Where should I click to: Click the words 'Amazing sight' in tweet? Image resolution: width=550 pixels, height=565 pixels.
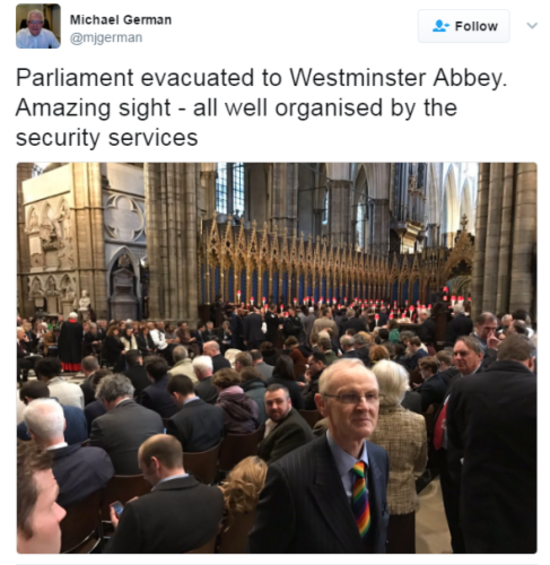(x=93, y=108)
